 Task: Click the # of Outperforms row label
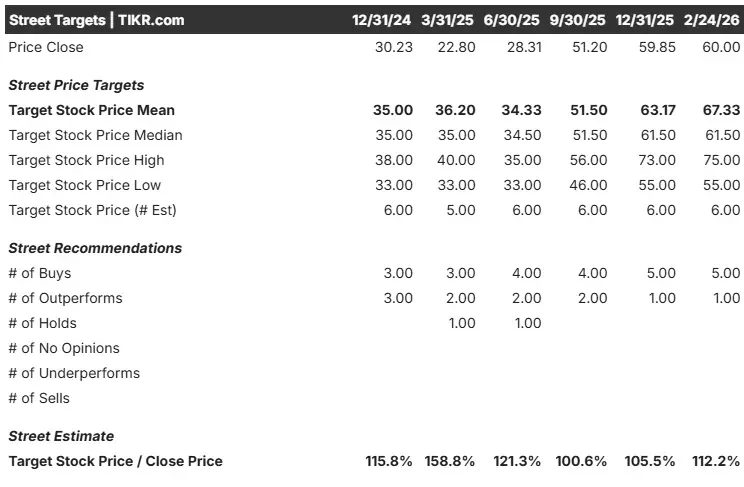click(x=65, y=298)
